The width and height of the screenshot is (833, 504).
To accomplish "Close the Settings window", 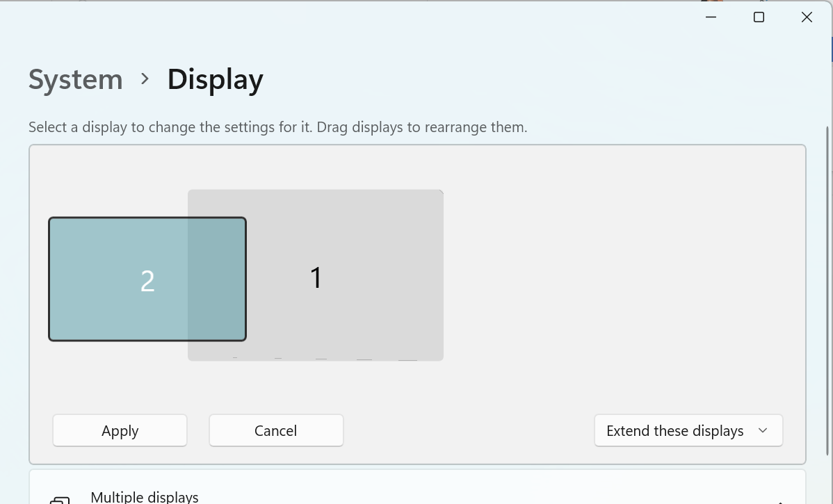I will click(x=807, y=17).
